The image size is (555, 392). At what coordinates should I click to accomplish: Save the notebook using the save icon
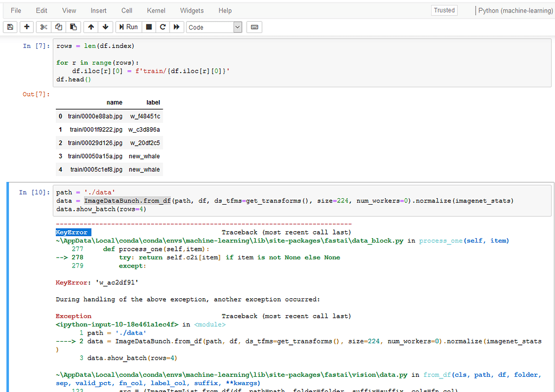[x=10, y=27]
